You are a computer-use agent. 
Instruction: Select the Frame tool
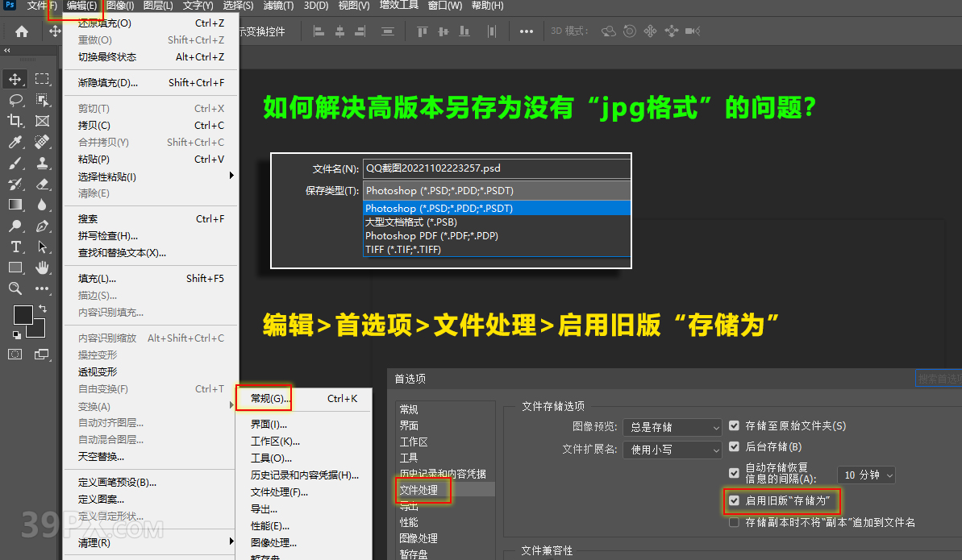click(42, 121)
